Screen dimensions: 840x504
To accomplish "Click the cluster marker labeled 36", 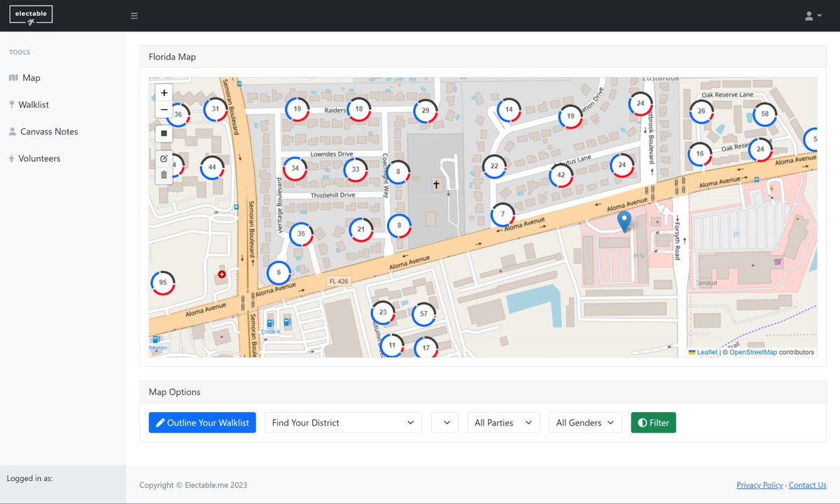I will tap(178, 114).
